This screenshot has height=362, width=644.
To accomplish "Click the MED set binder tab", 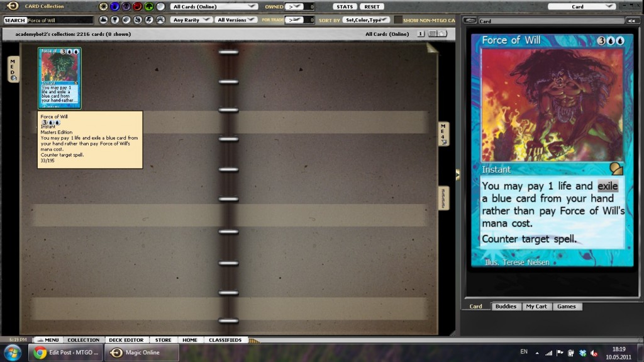I will pos(13,69).
